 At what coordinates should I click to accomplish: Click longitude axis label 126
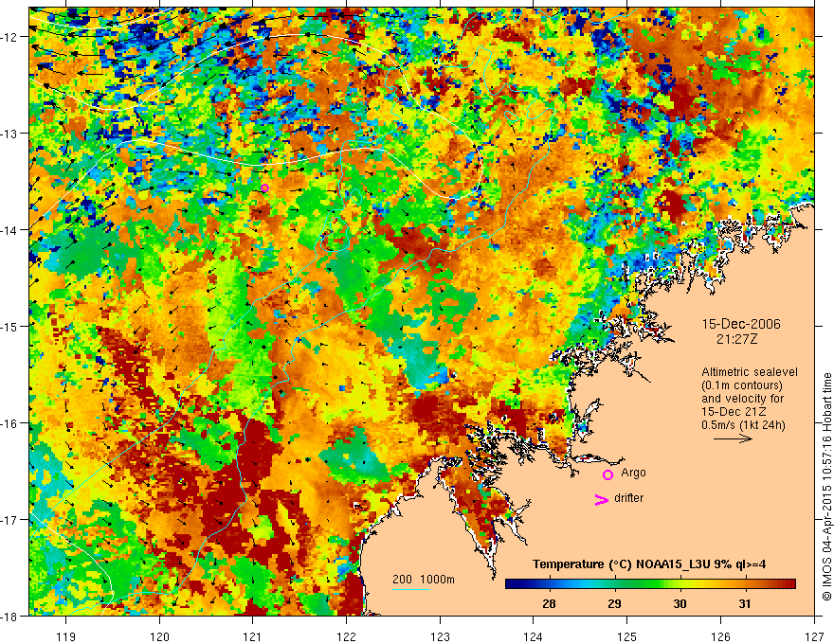[720, 636]
